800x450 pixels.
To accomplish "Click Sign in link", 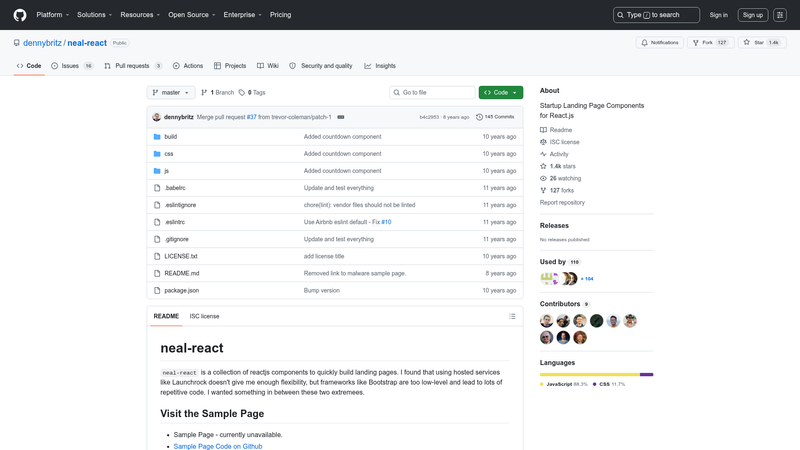I will [718, 15].
